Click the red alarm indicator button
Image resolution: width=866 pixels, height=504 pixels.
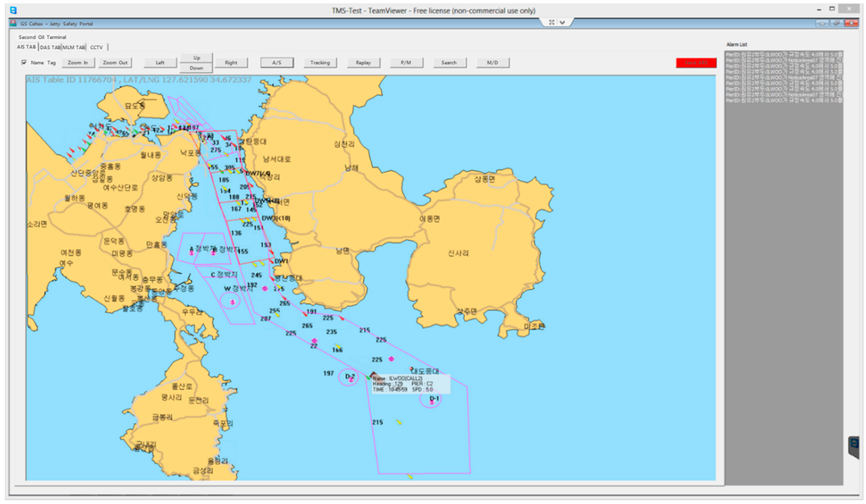pos(696,63)
